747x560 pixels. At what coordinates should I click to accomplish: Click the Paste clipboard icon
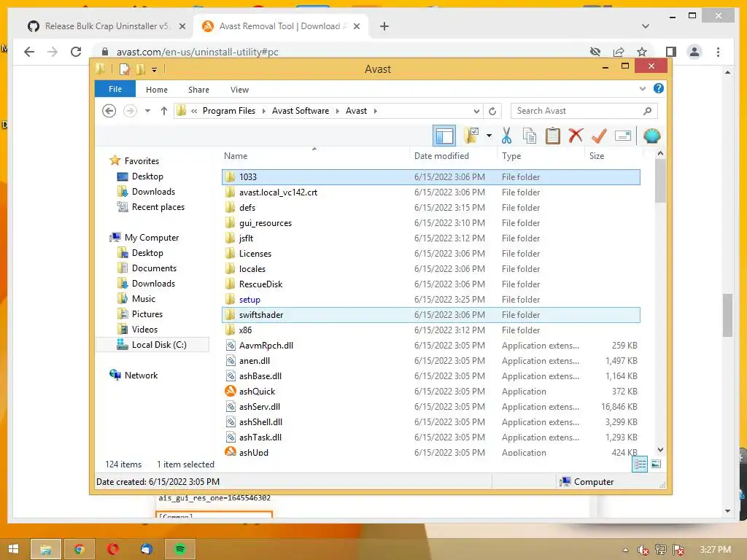tap(553, 136)
